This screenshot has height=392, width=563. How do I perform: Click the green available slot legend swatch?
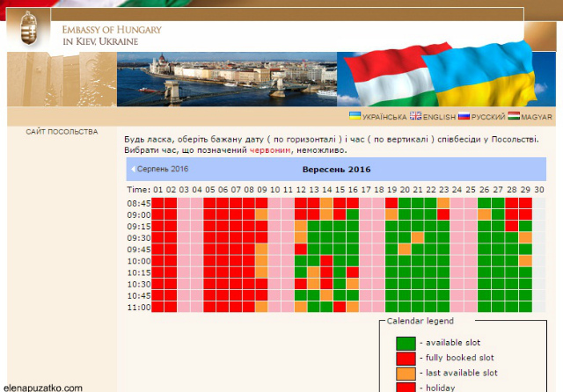pos(406,344)
